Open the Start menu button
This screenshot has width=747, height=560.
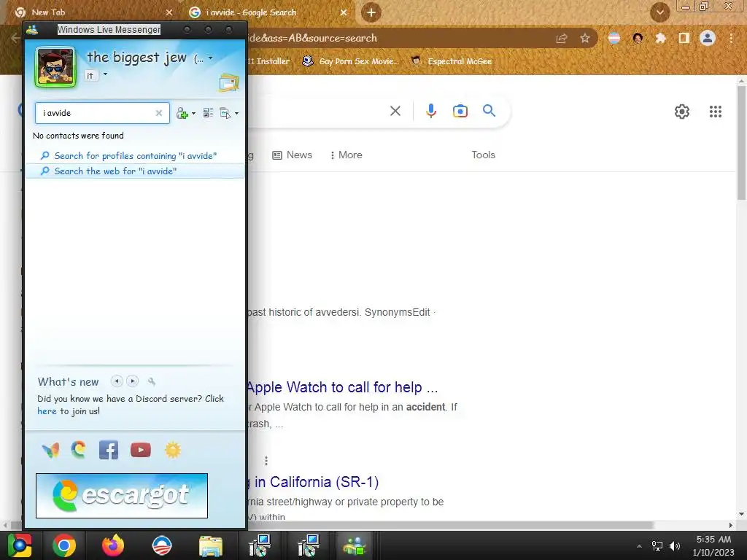pyautogui.click(x=20, y=545)
